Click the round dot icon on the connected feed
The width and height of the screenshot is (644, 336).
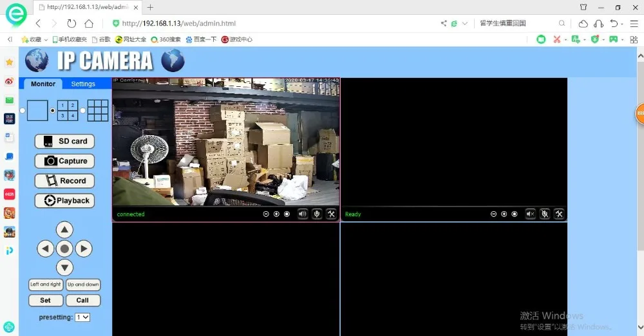[287, 214]
